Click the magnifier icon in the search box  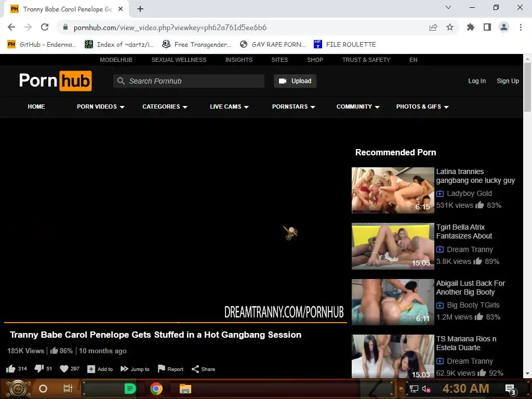[x=121, y=81]
